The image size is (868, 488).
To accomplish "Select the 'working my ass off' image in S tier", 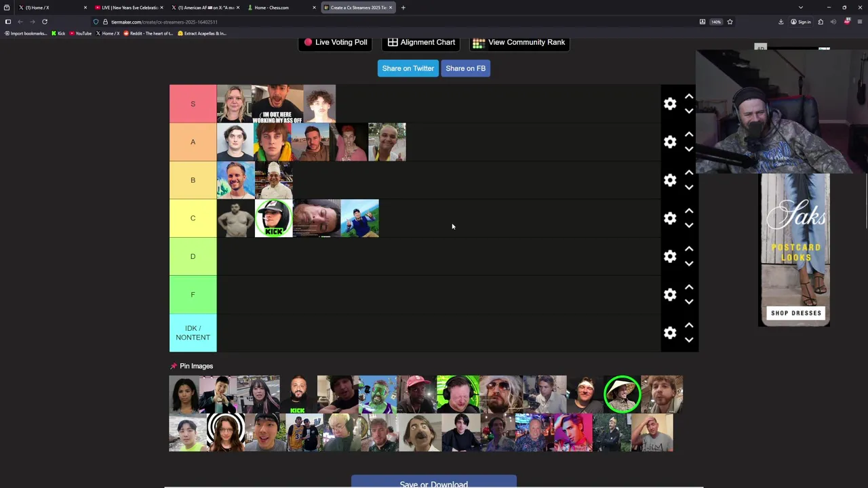I will click(277, 104).
